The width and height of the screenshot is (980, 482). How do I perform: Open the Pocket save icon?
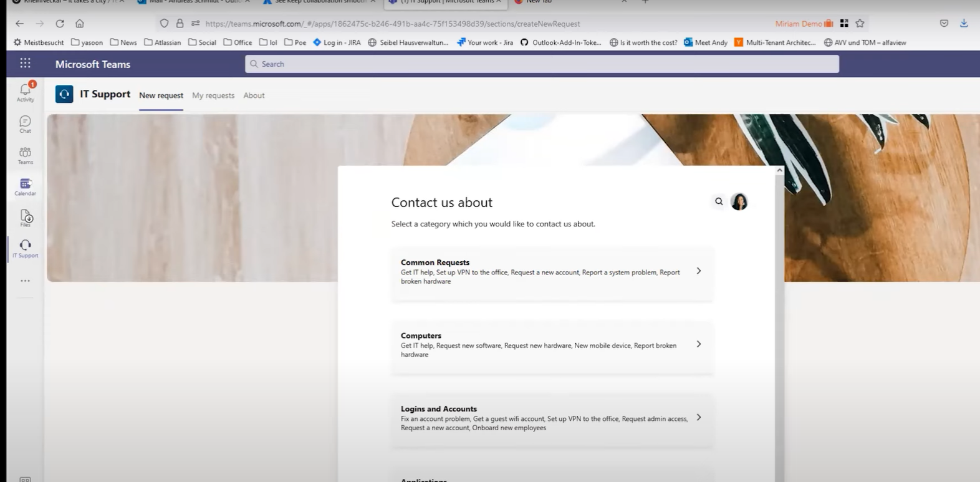pos(944,24)
